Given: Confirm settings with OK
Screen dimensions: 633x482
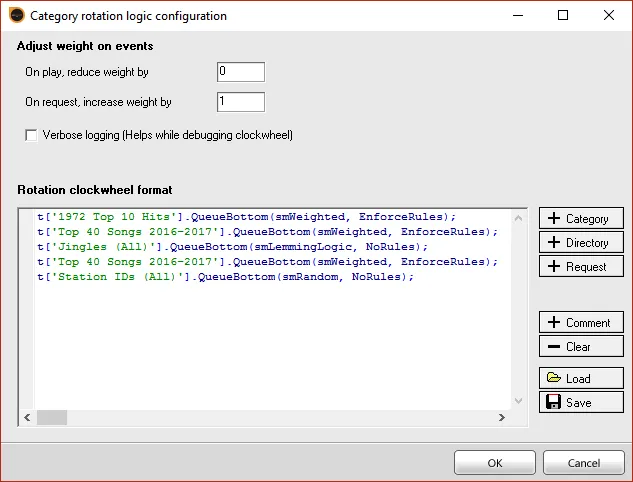Looking at the screenshot, I should coord(495,463).
